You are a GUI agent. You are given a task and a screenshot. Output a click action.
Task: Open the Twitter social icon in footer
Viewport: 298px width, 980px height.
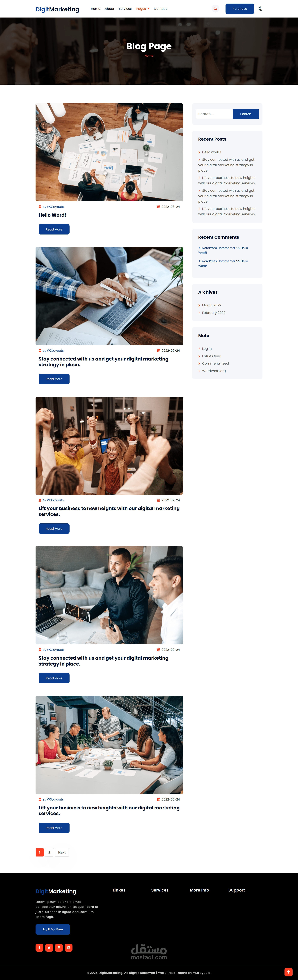[x=49, y=947]
